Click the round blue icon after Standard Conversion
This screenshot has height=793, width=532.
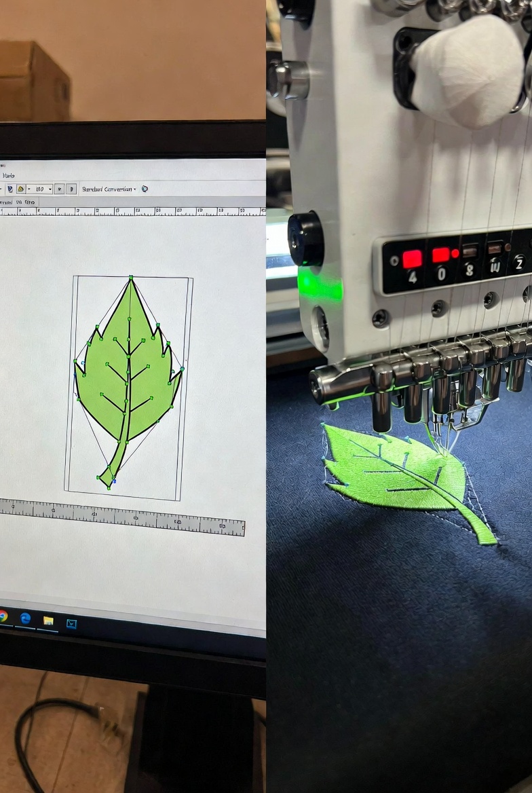tap(145, 189)
